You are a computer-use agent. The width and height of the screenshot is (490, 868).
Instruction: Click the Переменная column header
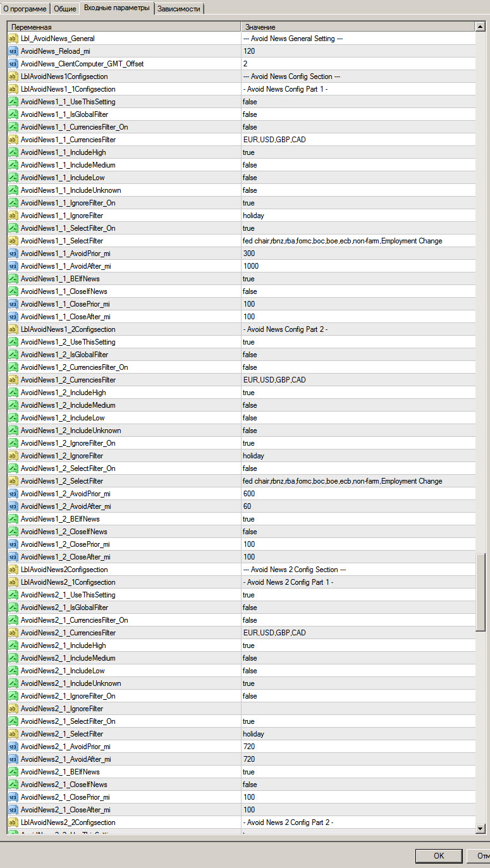[124, 27]
